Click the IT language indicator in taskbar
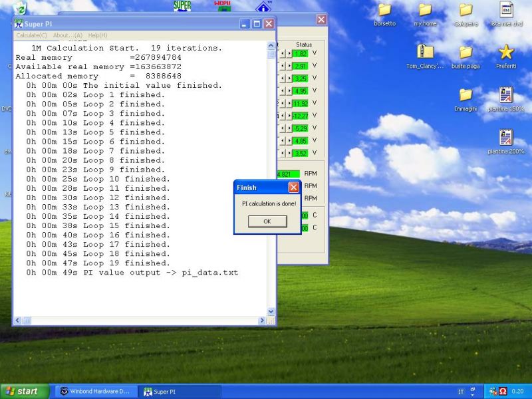This screenshot has height=399, width=532. point(461,392)
